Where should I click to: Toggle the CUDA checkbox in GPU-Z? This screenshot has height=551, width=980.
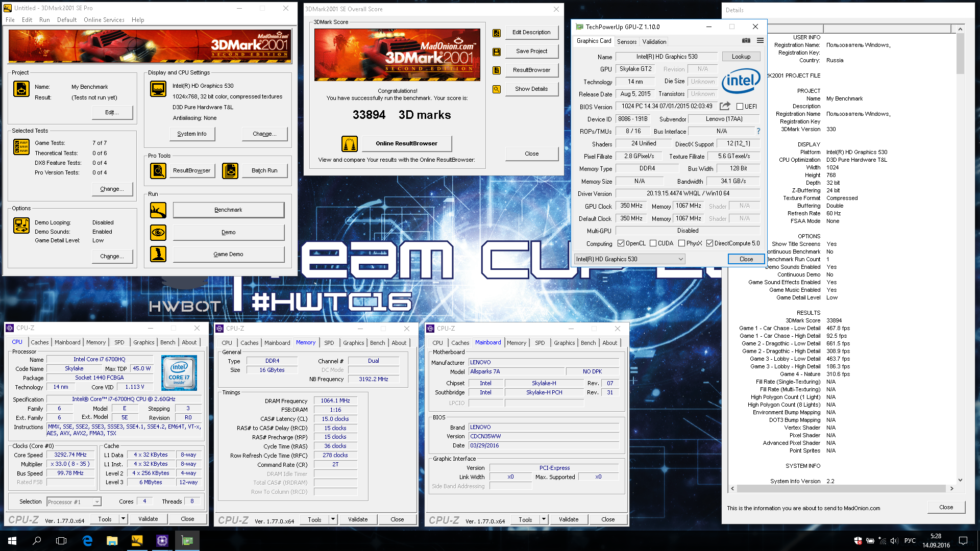[x=653, y=243]
